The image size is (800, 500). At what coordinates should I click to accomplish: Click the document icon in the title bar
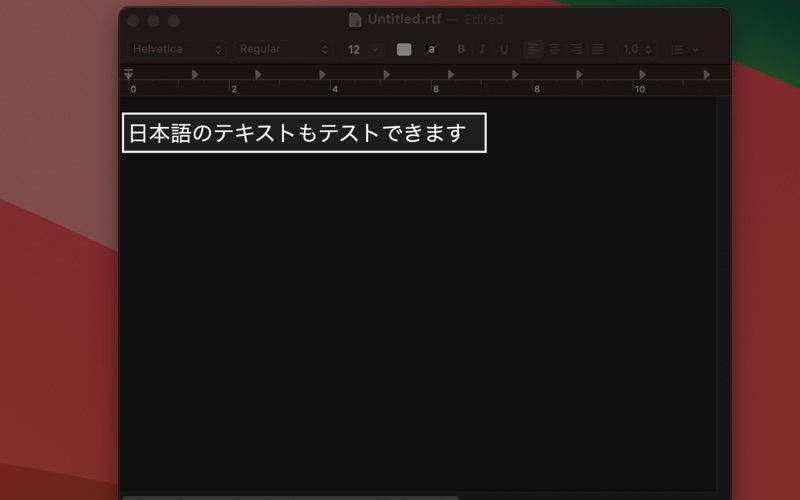(355, 20)
